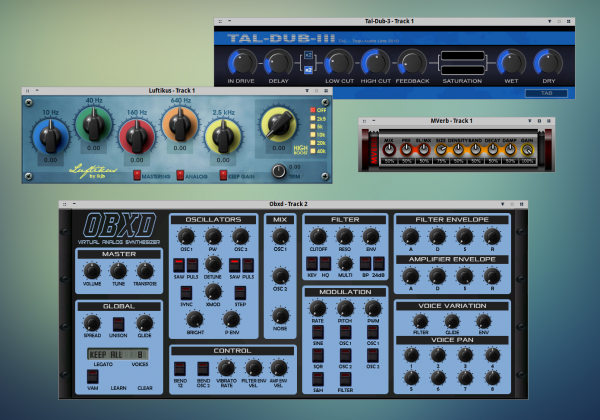The width and height of the screenshot is (600, 420).
Task: Enable the STEP switch in Obxd Oscillators
Action: [x=240, y=293]
